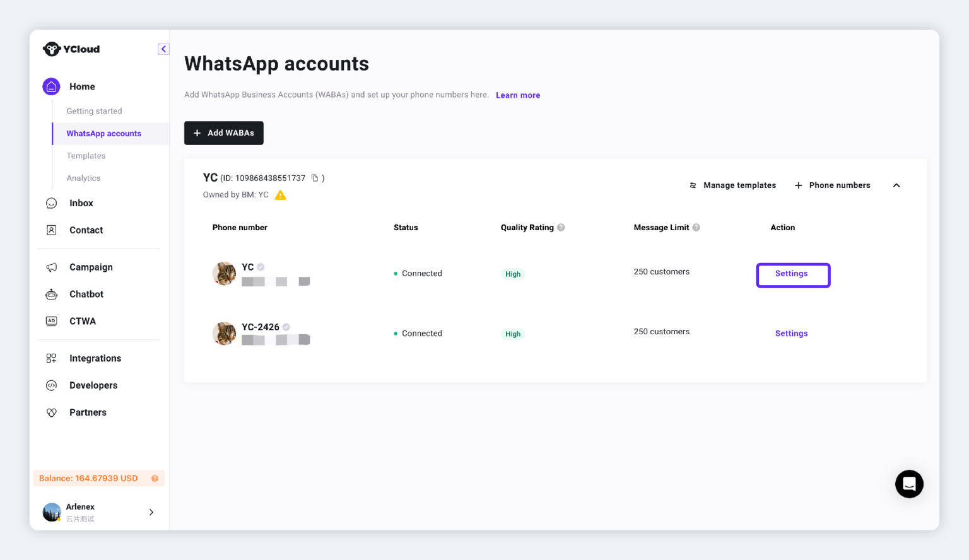Viewport: 969px width, 560px height.
Task: Open the CTWA ads section
Action: click(82, 321)
